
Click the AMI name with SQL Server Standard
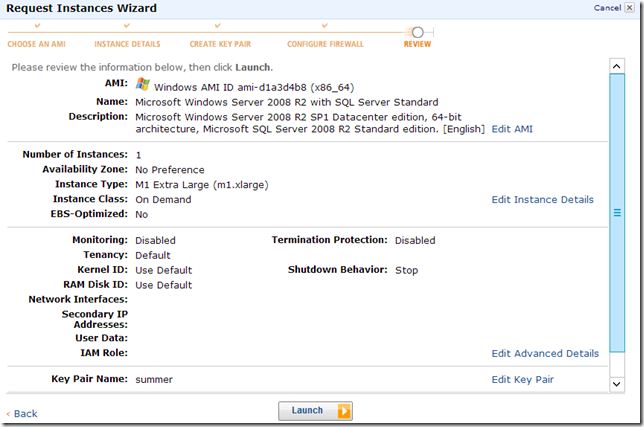(287, 102)
